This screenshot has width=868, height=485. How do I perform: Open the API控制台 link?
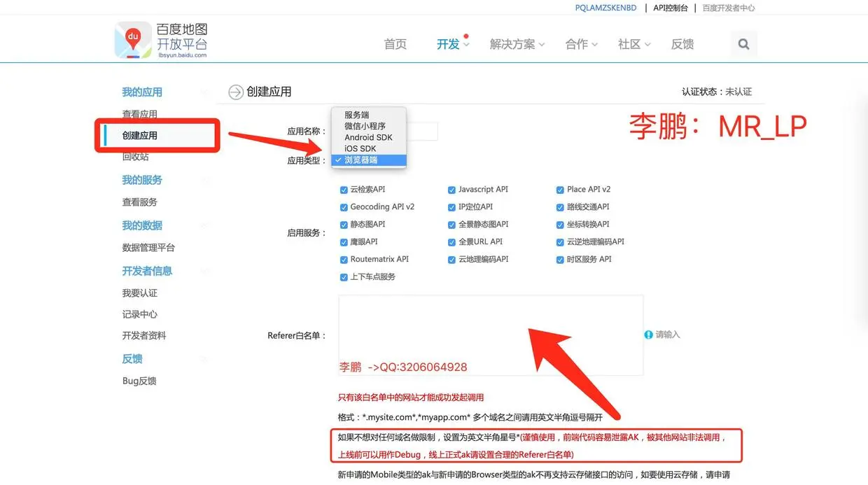(x=671, y=8)
